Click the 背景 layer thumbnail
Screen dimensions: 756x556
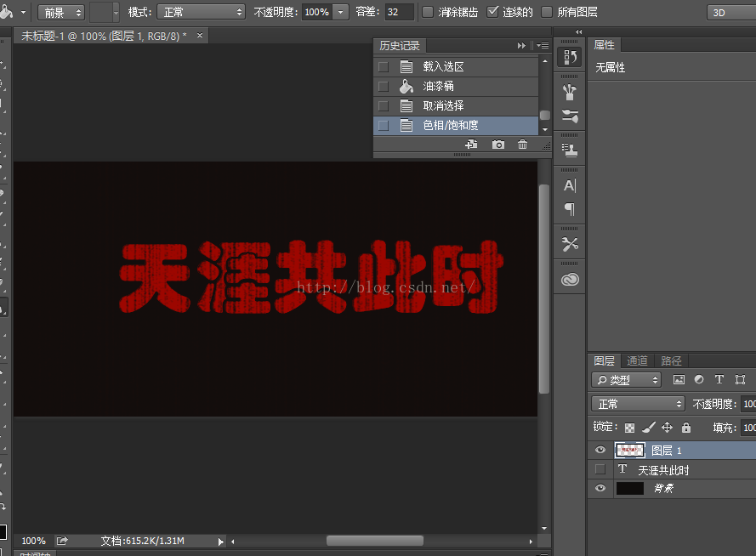coord(629,488)
